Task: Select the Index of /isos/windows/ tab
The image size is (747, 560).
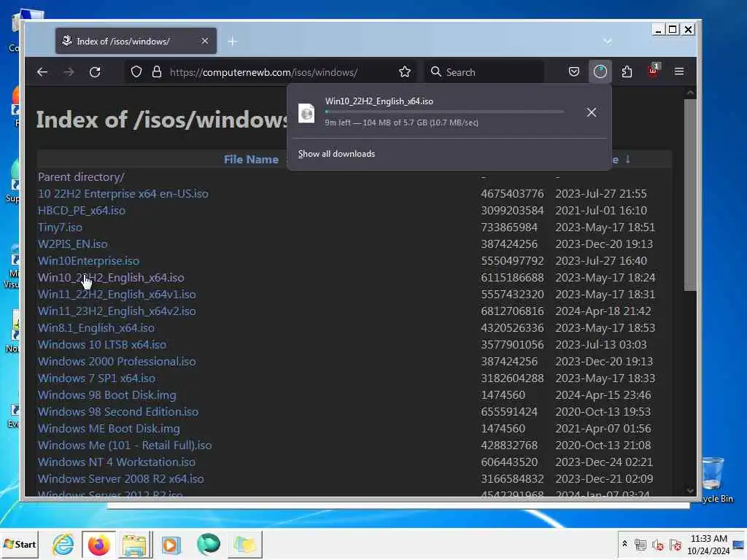Action: [x=136, y=41]
